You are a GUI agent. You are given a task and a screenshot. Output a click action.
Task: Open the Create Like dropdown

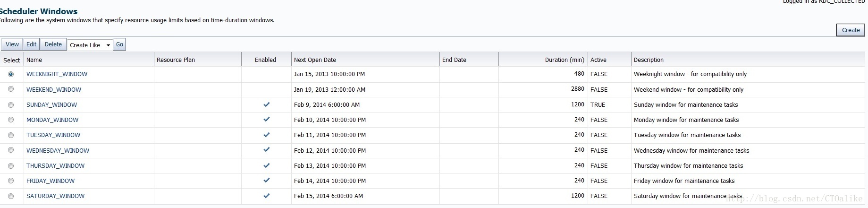(x=90, y=45)
